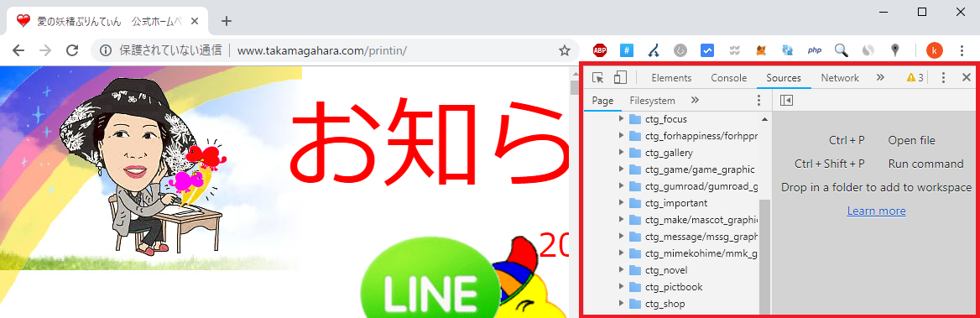This screenshot has width=980, height=318.
Task: Select the ctg_shop folder name
Action: point(665,304)
